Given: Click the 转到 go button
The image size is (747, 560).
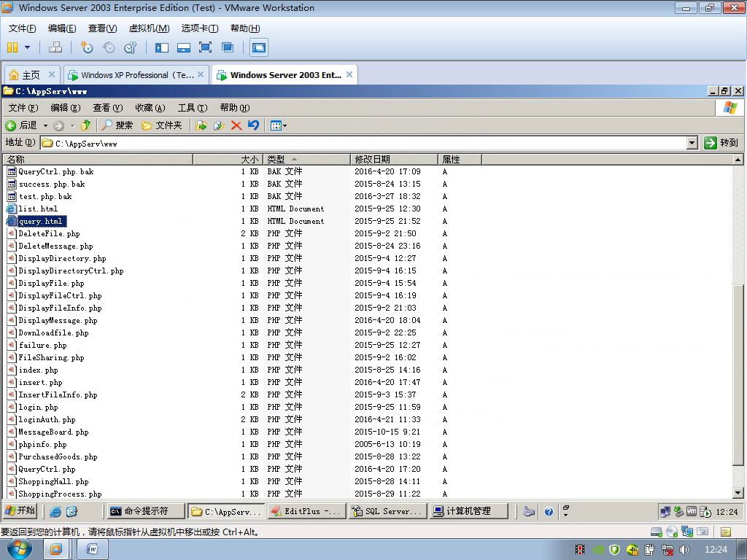Looking at the screenshot, I should tap(721, 142).
